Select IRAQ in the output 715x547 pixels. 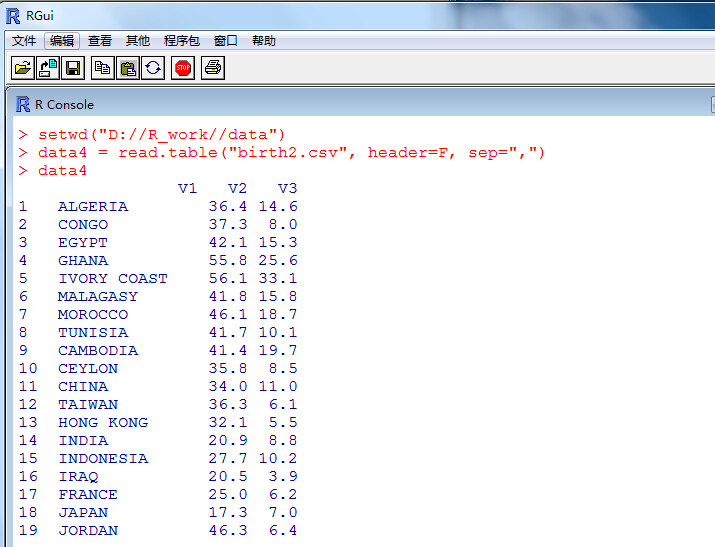pos(78,476)
